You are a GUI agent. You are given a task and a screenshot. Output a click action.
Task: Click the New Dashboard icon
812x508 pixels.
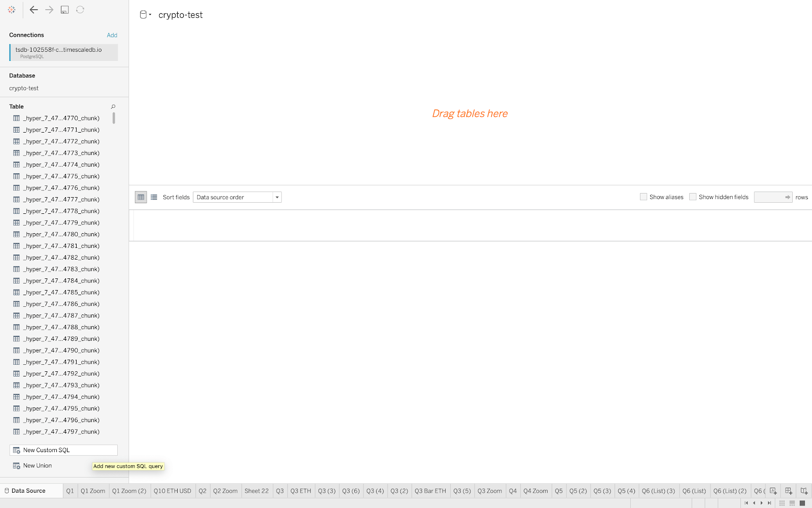(789, 491)
